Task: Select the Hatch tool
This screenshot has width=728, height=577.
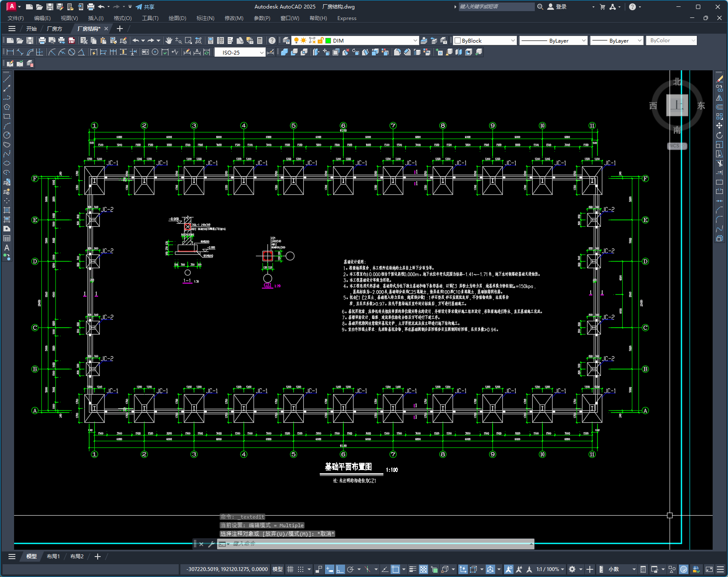Action: pyautogui.click(x=7, y=210)
